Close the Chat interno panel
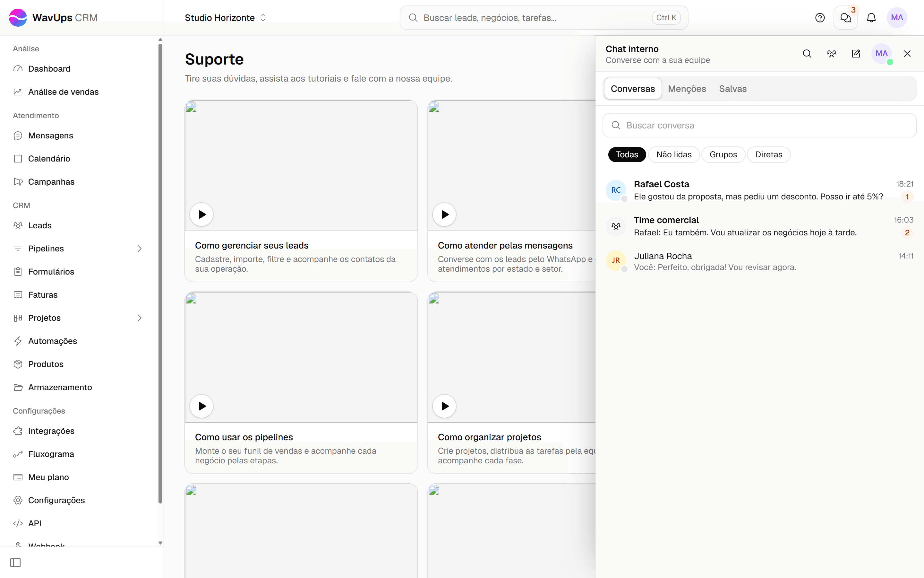This screenshot has height=578, width=924. coord(907,54)
